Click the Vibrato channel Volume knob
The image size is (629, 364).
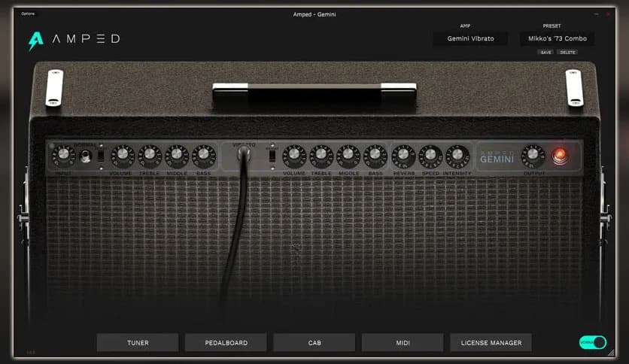(294, 156)
